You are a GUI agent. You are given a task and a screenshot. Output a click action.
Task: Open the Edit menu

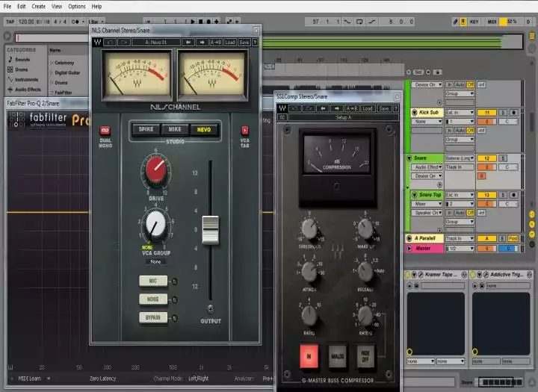click(22, 6)
